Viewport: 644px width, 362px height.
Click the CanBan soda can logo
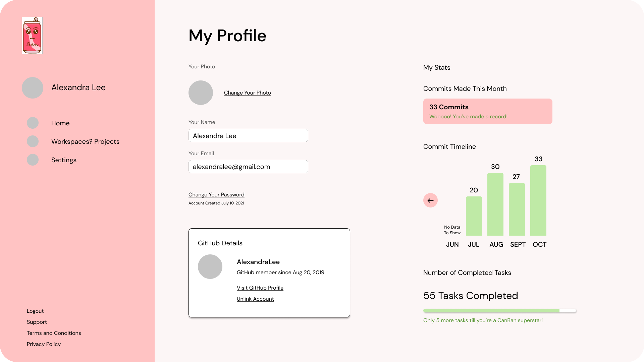point(33,36)
